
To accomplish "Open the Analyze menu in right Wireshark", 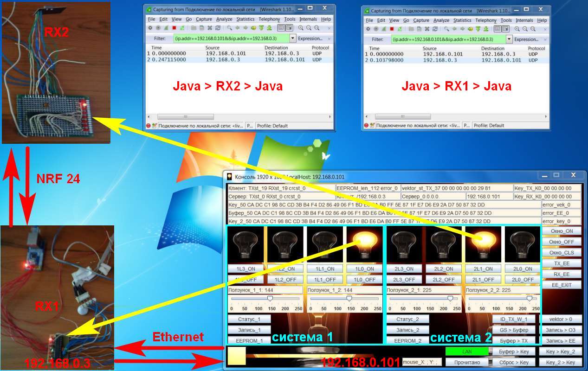I will 441,20.
